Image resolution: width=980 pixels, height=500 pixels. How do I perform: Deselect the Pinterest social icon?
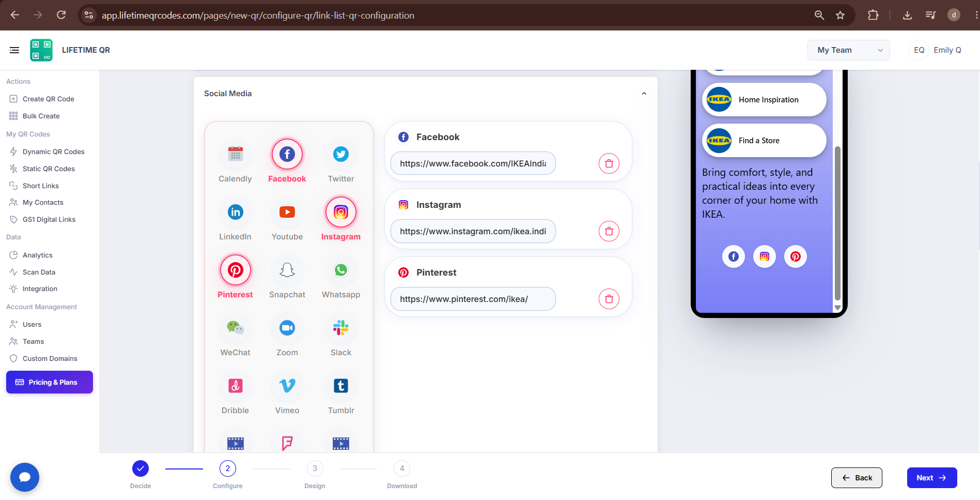[x=235, y=270]
